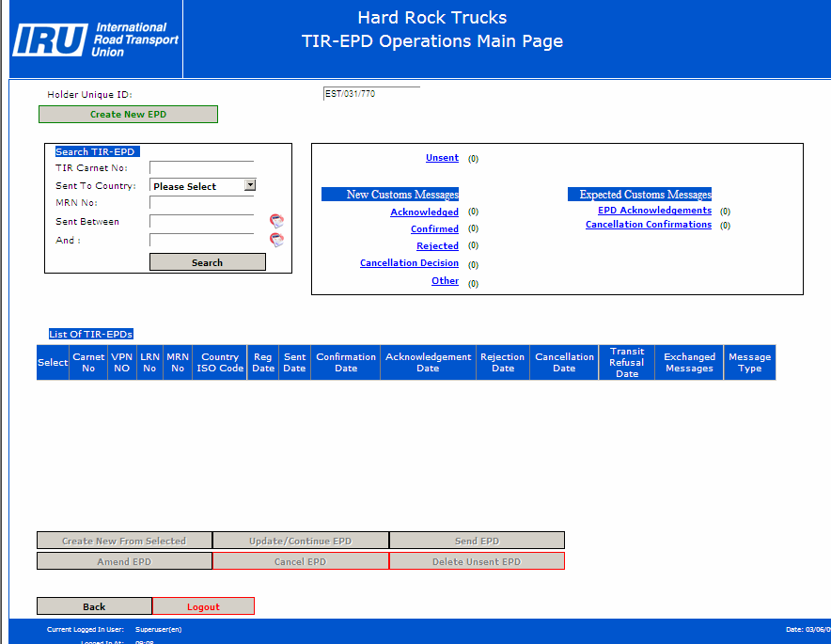This screenshot has height=644, width=831.
Task: Focus the And date field
Action: (x=202, y=240)
